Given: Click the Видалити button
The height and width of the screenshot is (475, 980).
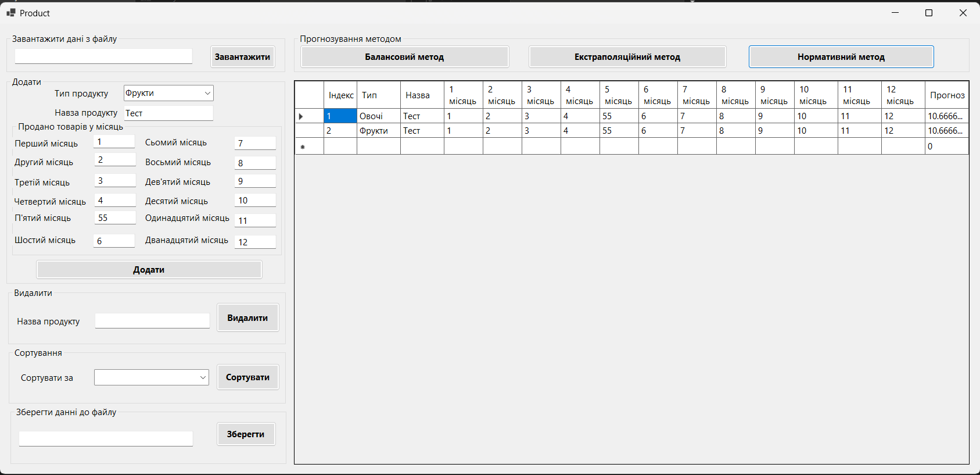Looking at the screenshot, I should [247, 318].
